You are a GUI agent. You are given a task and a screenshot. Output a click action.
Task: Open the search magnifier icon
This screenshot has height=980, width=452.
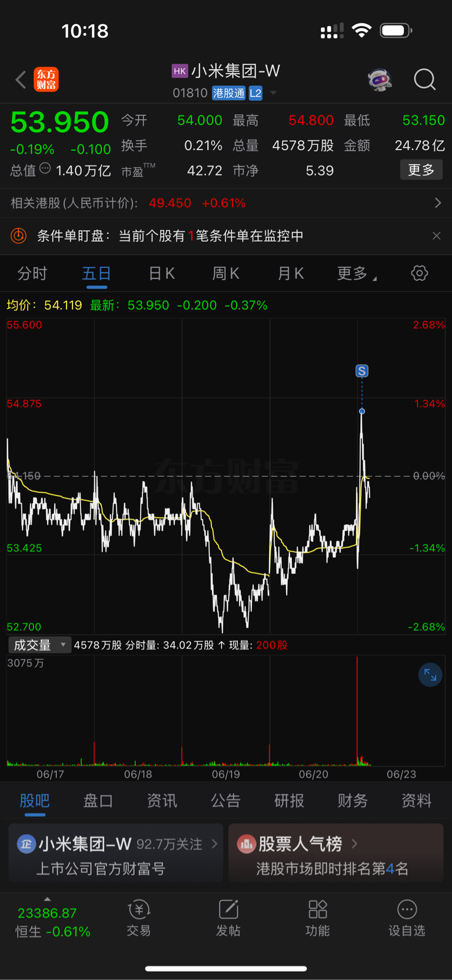pos(424,79)
